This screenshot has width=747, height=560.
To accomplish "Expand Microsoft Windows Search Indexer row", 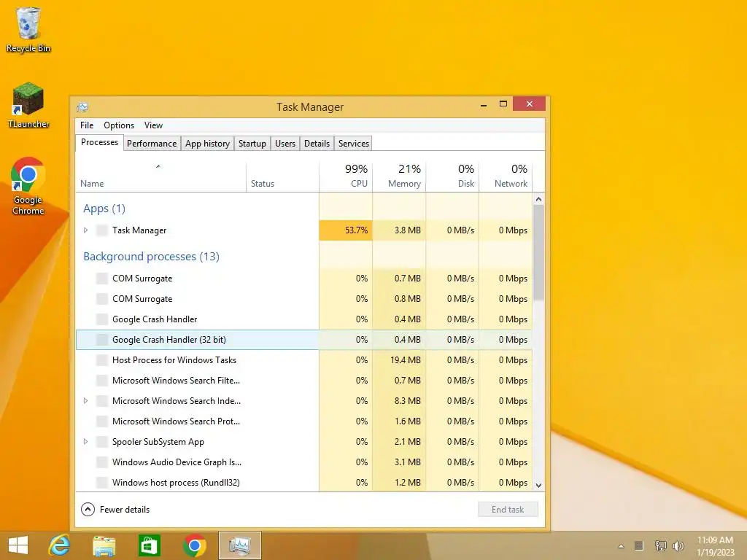I will point(86,401).
